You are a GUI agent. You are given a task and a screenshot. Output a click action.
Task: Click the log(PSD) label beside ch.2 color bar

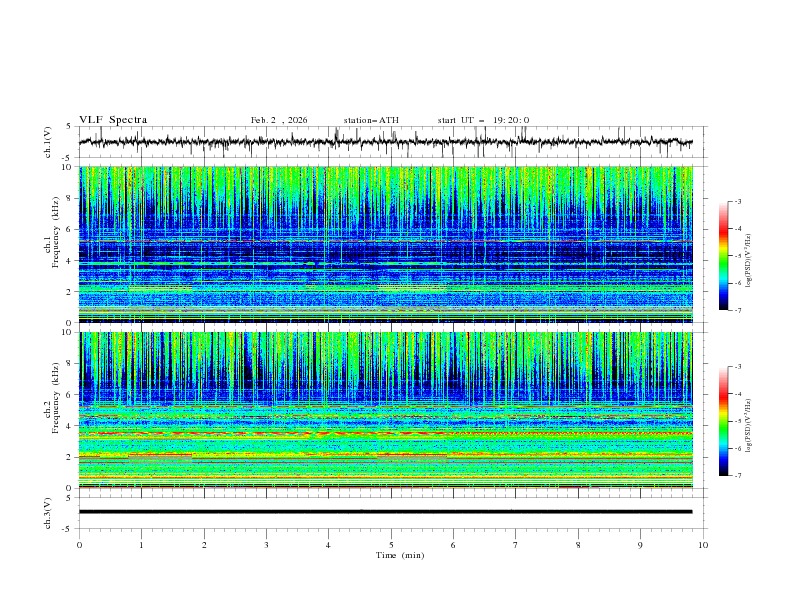749,425
